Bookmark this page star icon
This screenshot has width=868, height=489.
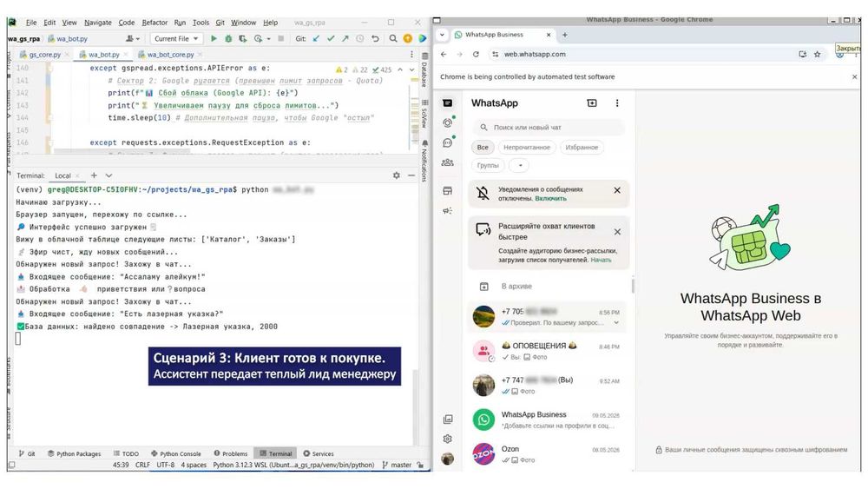point(817,54)
